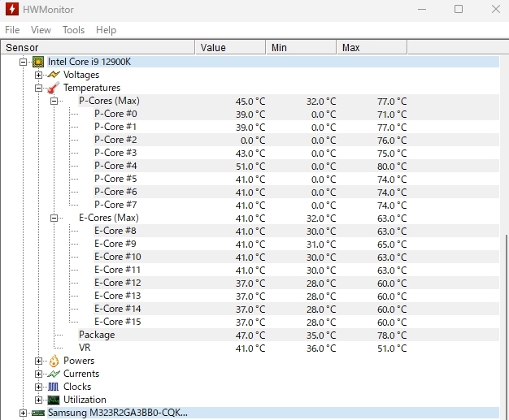Expand the Voltages node
This screenshot has height=420, width=509.
[38, 75]
